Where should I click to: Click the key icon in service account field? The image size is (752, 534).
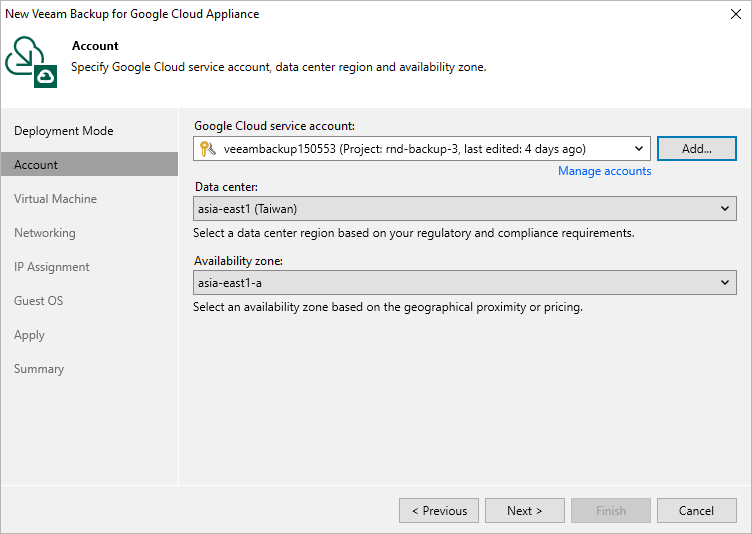(x=208, y=149)
